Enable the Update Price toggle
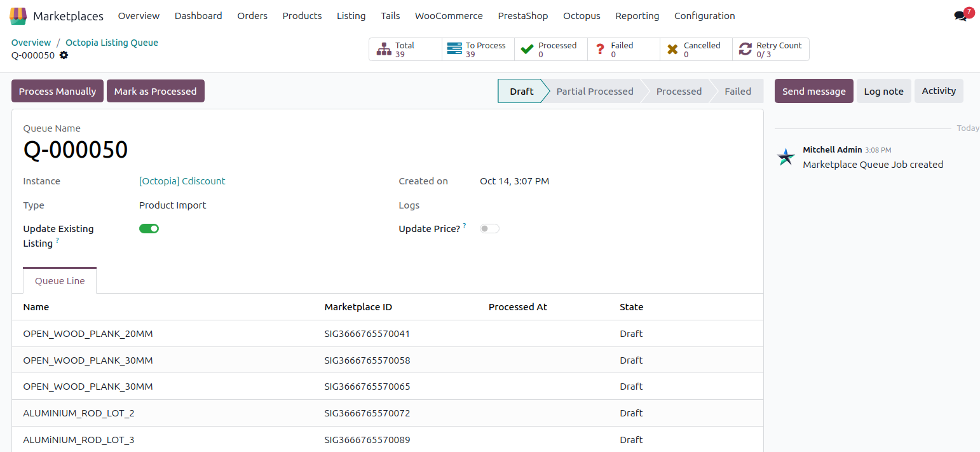Viewport: 980px width, 452px height. [489, 229]
